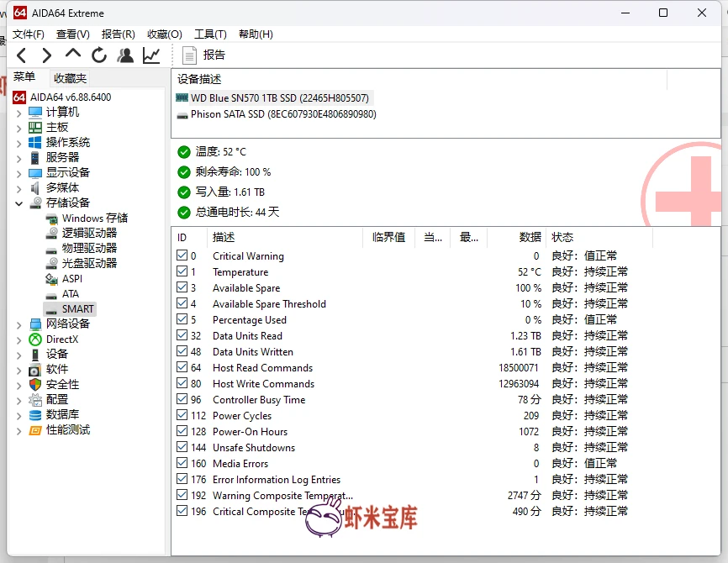Screen dimensions: 728x563
Task: Select the 光盘驱动器 tree item
Action: (90, 264)
